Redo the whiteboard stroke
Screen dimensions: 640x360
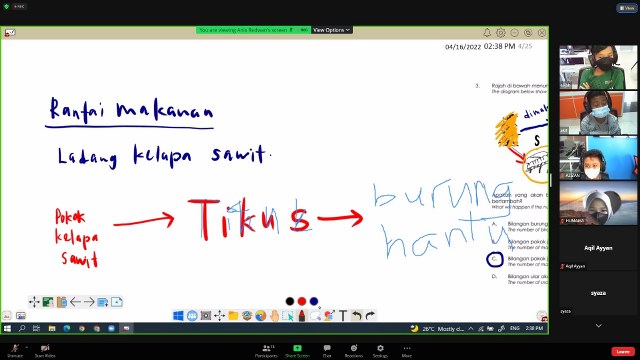click(371, 316)
